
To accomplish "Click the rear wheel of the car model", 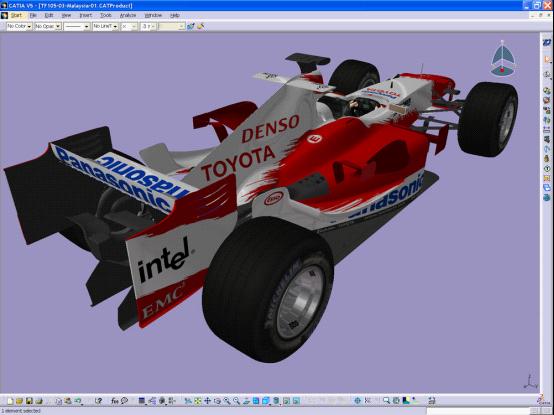I will (x=269, y=290).
